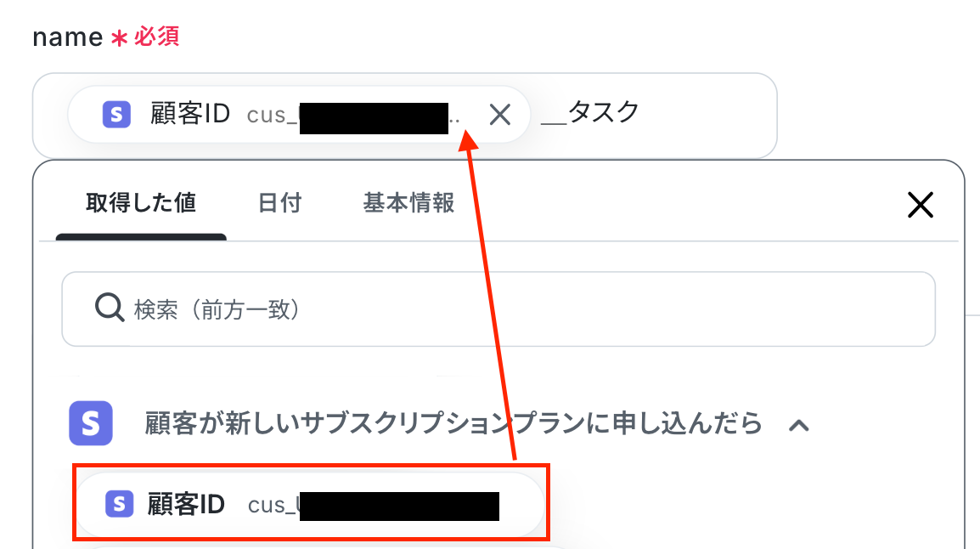The image size is (980, 549).
Task: Click the cus_ value in the list item
Action: coord(373,505)
